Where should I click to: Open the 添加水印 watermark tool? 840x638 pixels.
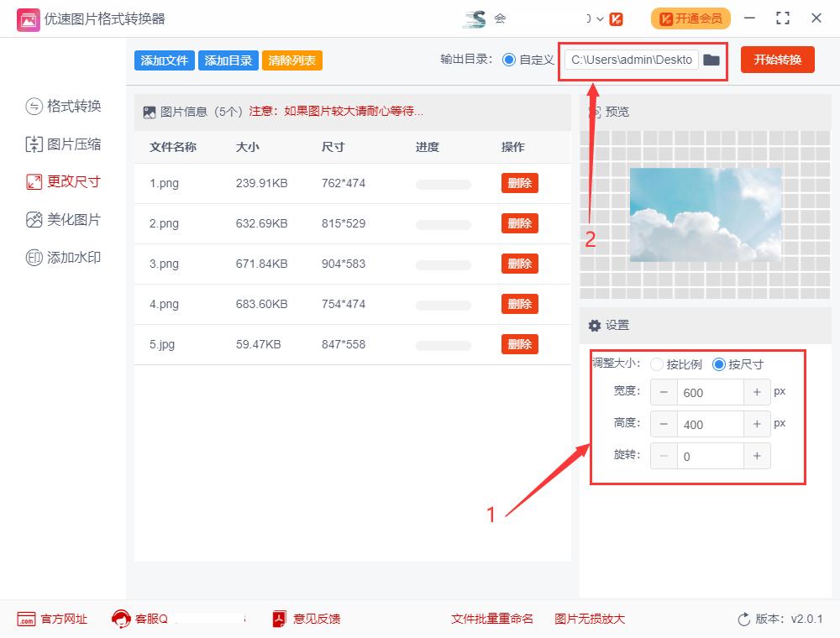click(x=63, y=257)
